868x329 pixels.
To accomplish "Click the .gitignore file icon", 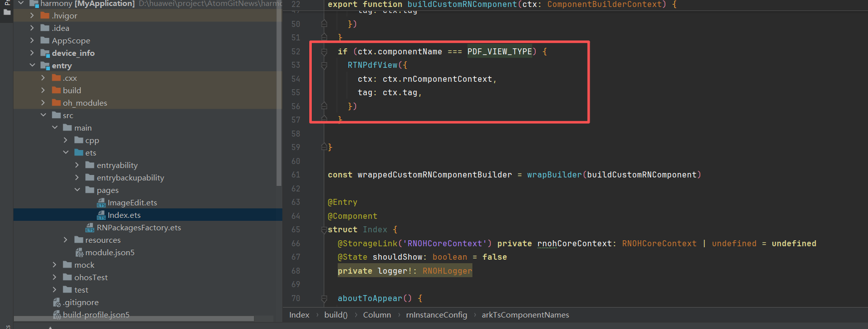I will pos(57,302).
